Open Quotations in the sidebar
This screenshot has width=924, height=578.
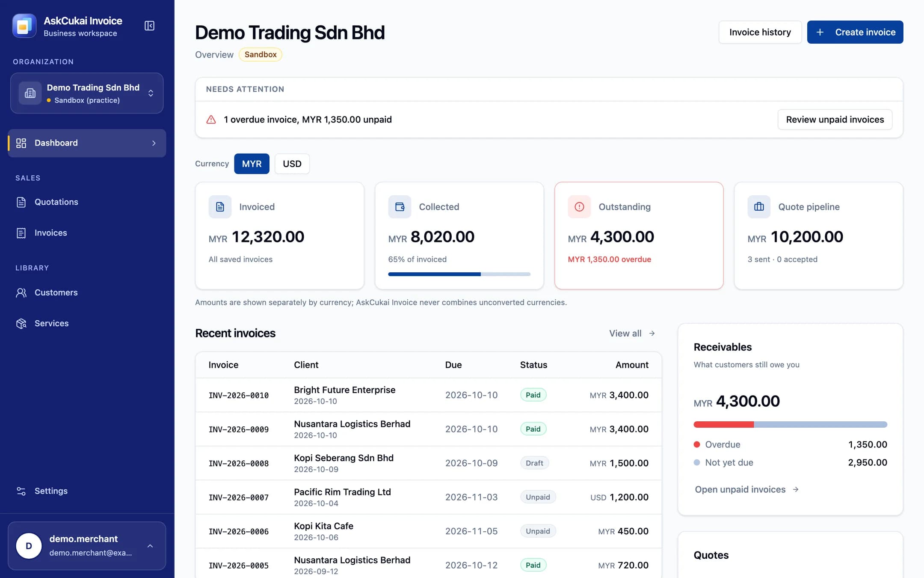click(x=87, y=202)
